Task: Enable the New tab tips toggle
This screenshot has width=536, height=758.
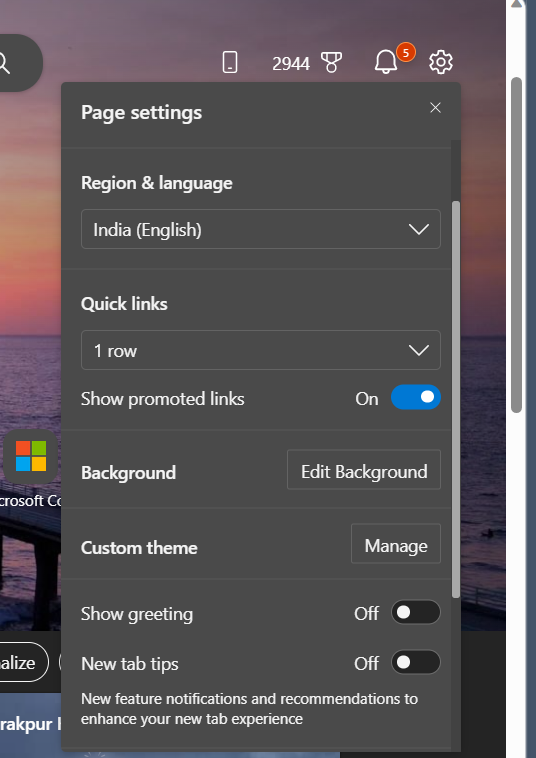Action: (x=416, y=662)
